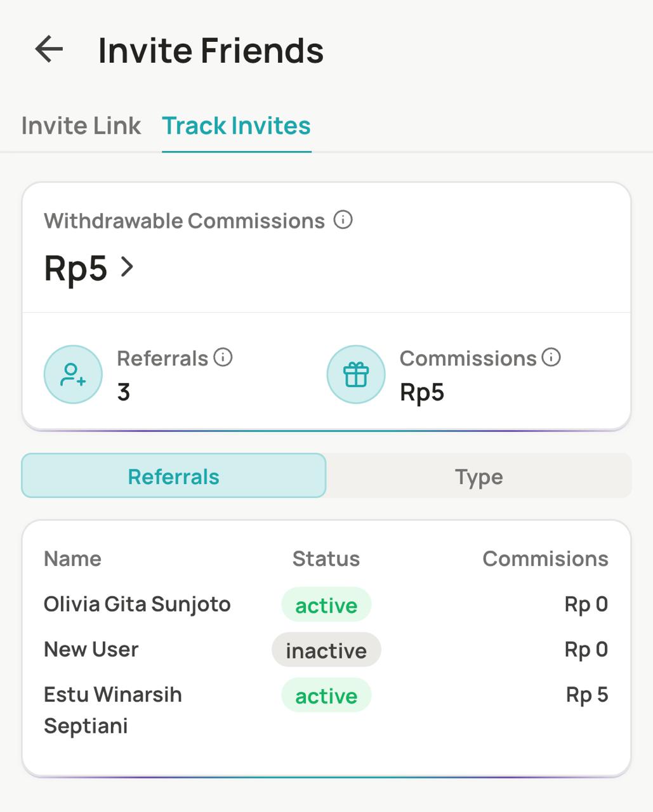Tap the Commisions column header
This screenshot has width=653, height=812.
[x=545, y=558]
